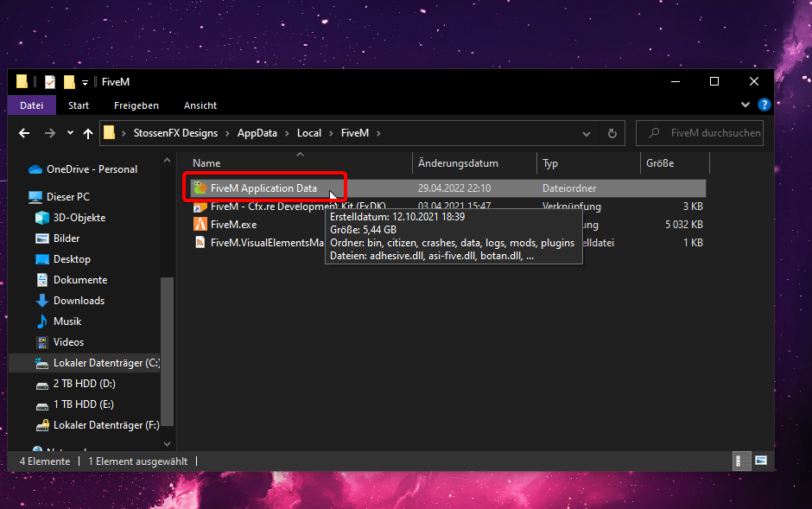Select the FiveM Application Data folder
The image size is (812, 509).
[263, 188]
